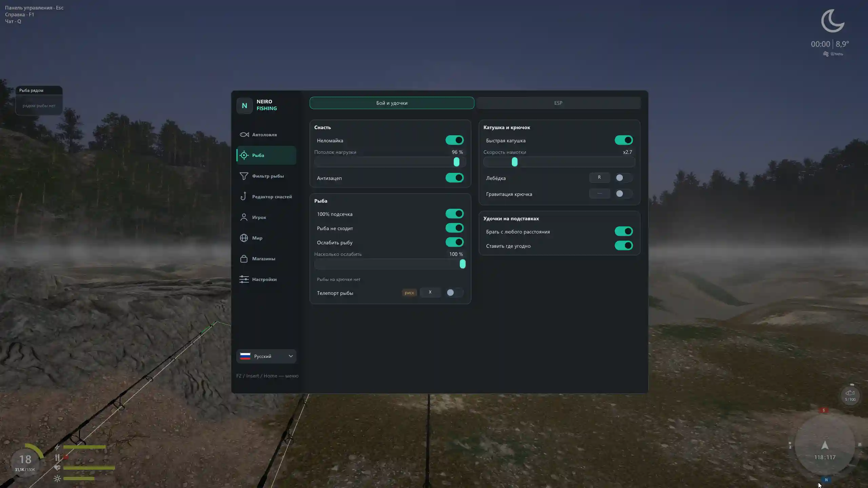
Task: Open the Редактор снастей hook icon
Action: click(243, 197)
